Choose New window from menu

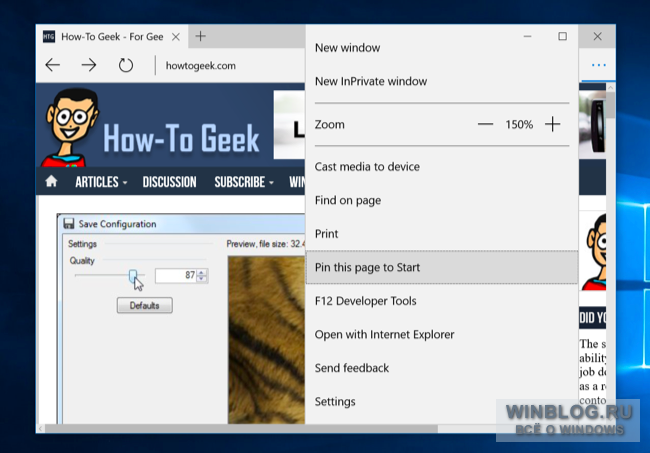coord(441,48)
